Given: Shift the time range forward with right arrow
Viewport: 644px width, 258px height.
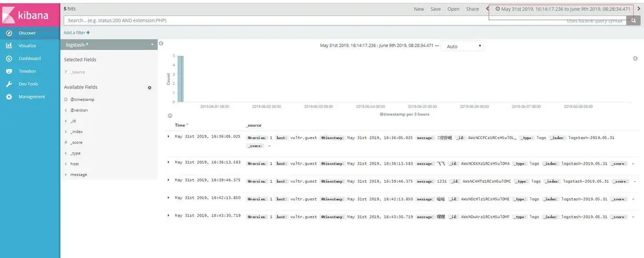Looking at the screenshot, I should 638,9.
